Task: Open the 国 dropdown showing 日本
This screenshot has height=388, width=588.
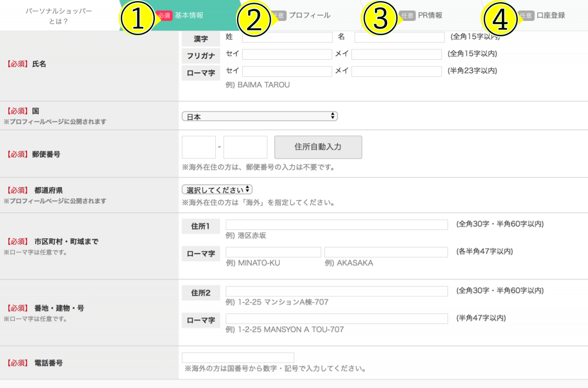Action: [x=260, y=116]
